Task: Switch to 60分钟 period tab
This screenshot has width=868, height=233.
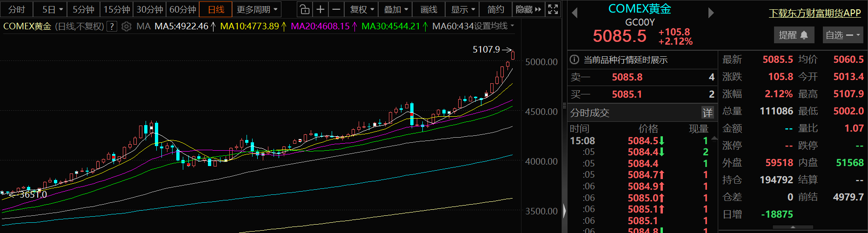Action: point(183,9)
